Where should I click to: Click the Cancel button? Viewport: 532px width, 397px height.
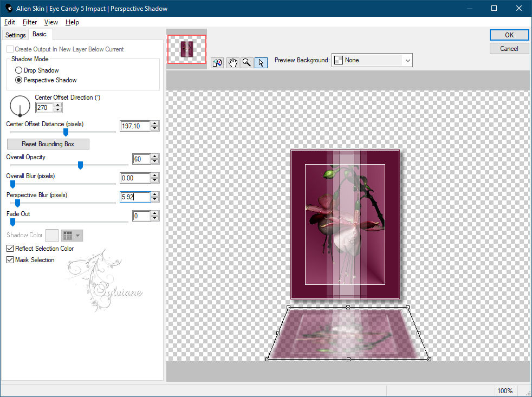tap(509, 49)
